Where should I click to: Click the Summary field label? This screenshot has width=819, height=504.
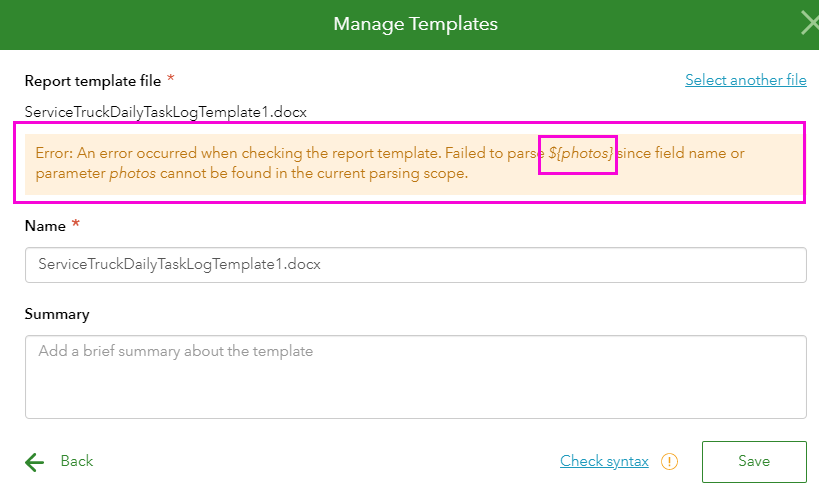coord(57,314)
